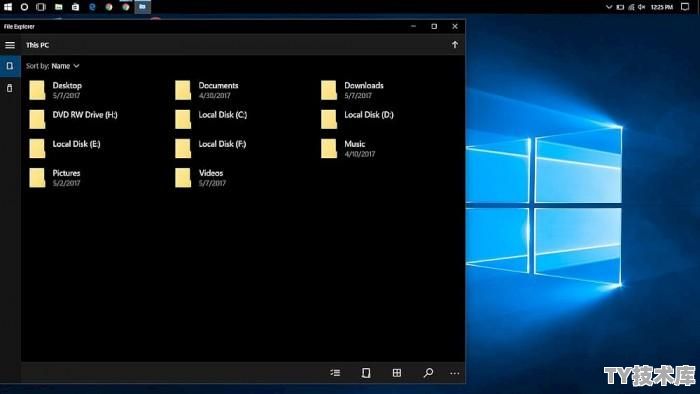Go up one folder level arrow
The width and height of the screenshot is (700, 394).
click(x=454, y=45)
